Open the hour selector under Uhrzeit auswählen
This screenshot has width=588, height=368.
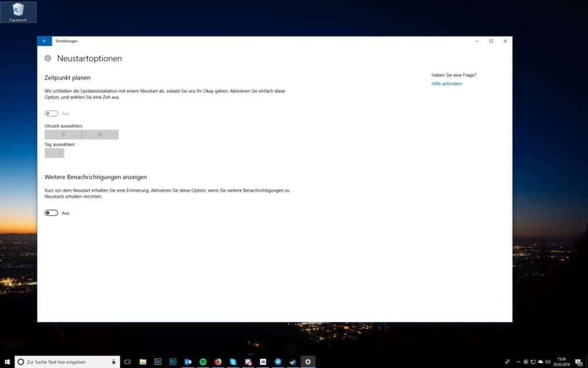[x=63, y=134]
